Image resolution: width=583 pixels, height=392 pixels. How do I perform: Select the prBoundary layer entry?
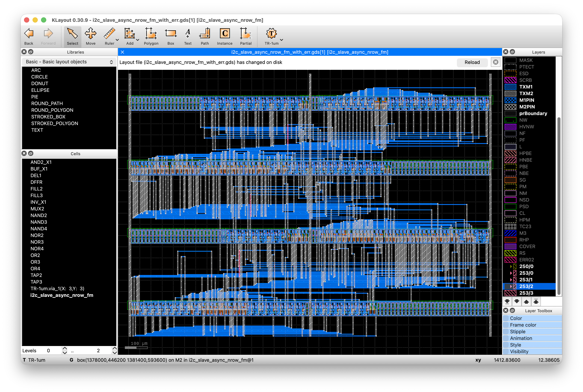(529, 113)
